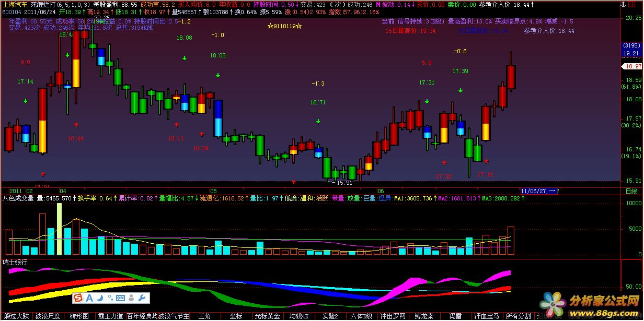Switch to the 三角 tab
644x321 pixels.
tap(204, 316)
